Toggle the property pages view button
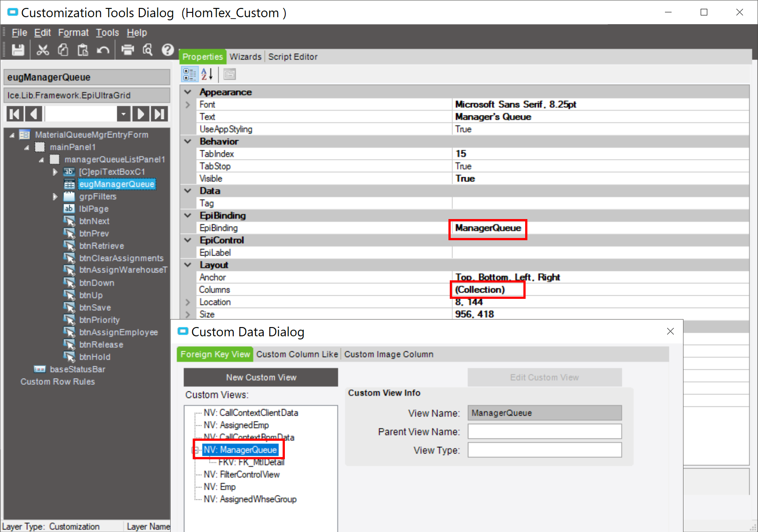758x532 pixels. pos(229,74)
